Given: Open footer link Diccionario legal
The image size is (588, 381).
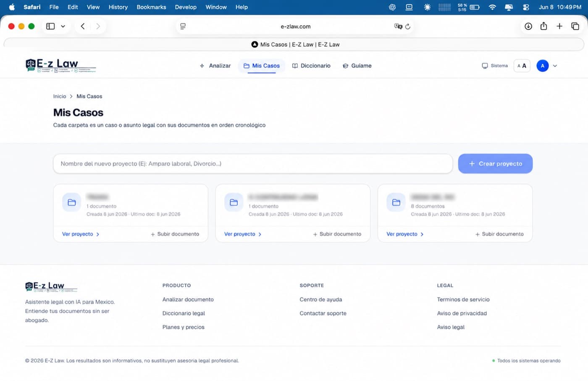Looking at the screenshot, I should pos(184,313).
